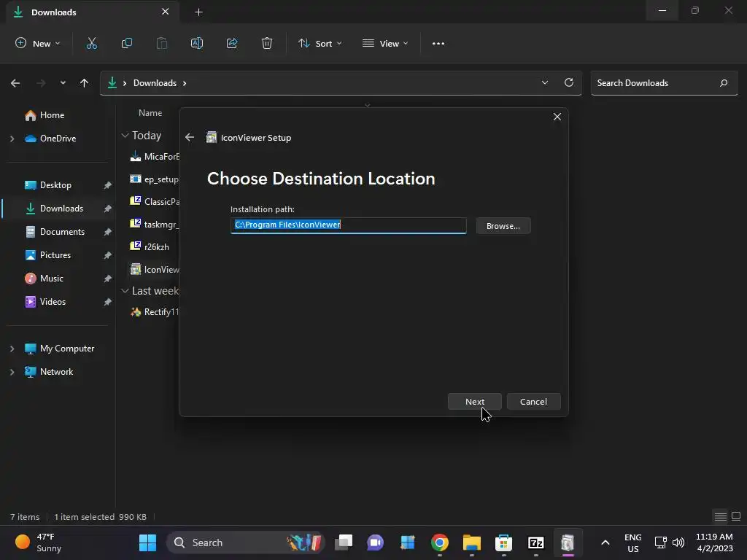The width and height of the screenshot is (747, 560).
Task: Switch to details view layout icon
Action: 720,516
